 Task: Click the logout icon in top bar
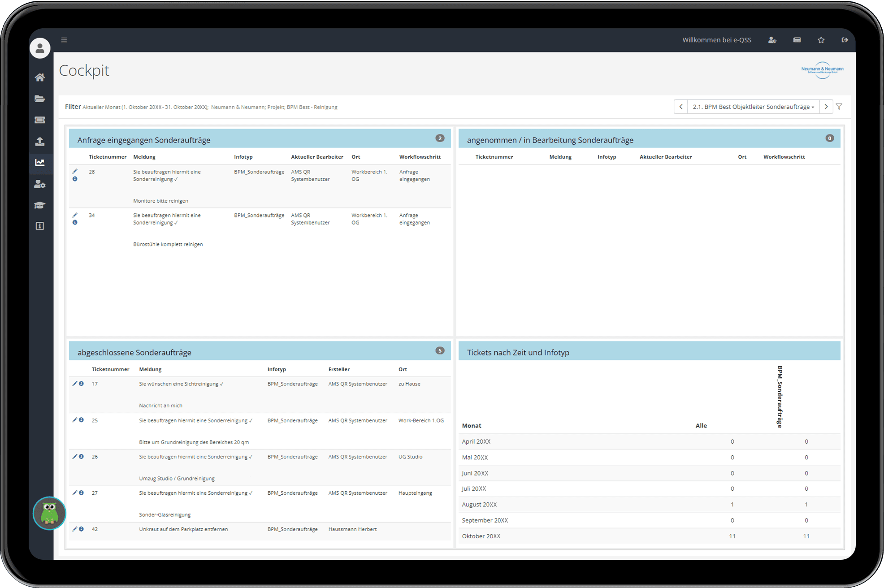(845, 40)
